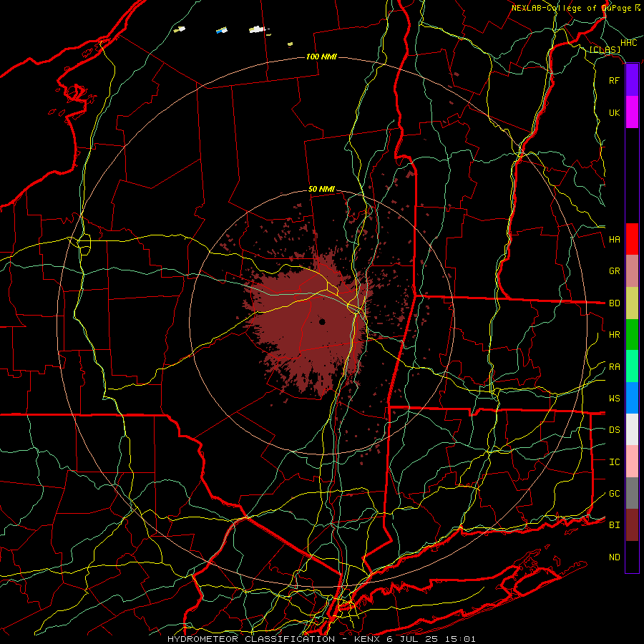Click the HR legend label
The width and height of the screenshot is (644, 644).
pos(614,335)
